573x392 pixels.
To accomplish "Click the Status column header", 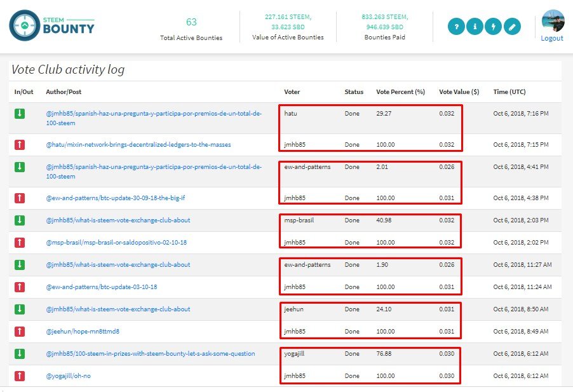I will tap(354, 92).
